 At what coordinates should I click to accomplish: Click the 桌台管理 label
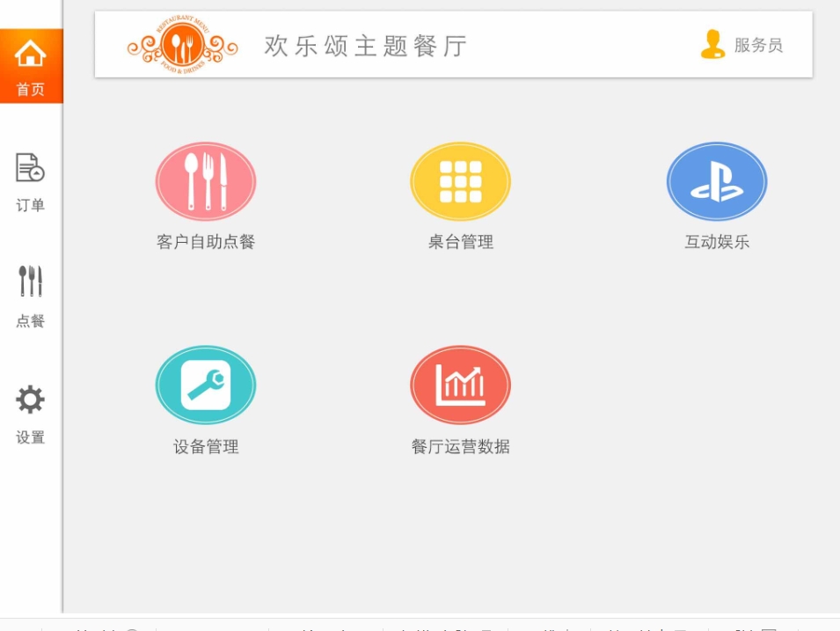point(461,242)
